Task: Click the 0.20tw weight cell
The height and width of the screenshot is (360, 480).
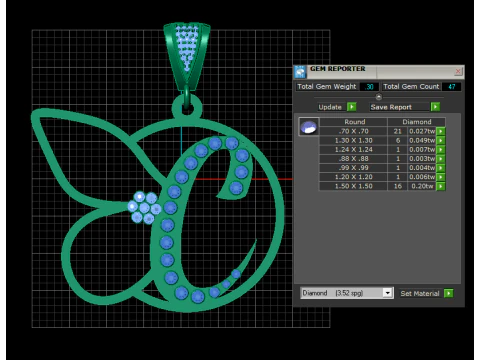Action: tap(422, 186)
